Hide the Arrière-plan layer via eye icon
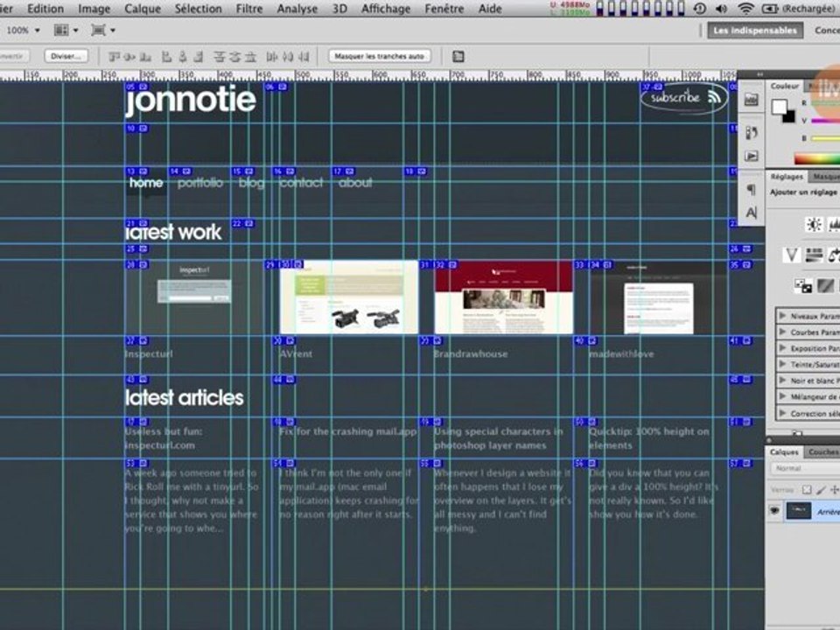The height and width of the screenshot is (630, 840). tap(774, 511)
